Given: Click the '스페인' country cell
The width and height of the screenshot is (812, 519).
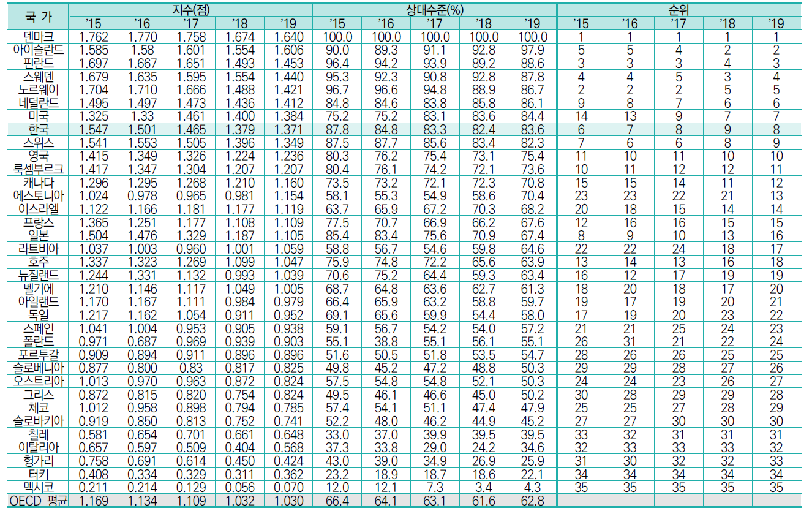Looking at the screenshot, I should coord(39,329).
